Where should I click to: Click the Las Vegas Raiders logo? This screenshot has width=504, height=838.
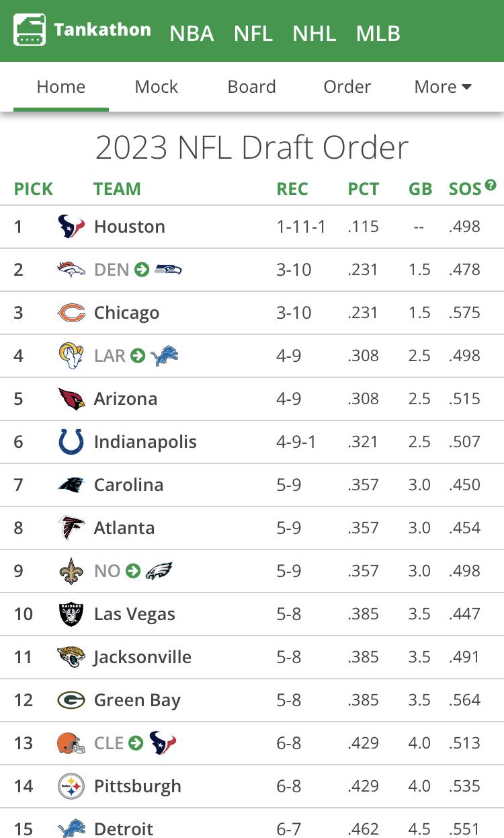tap(71, 614)
